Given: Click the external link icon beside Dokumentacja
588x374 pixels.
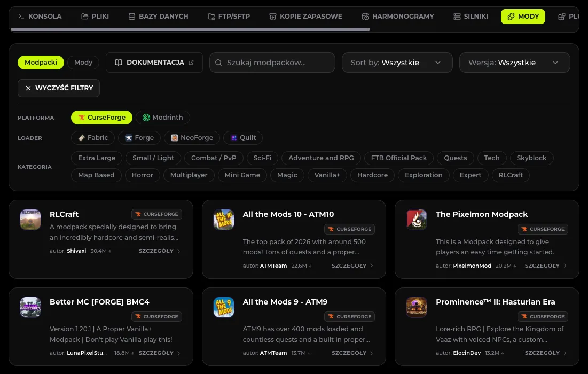Looking at the screenshot, I should point(191,63).
